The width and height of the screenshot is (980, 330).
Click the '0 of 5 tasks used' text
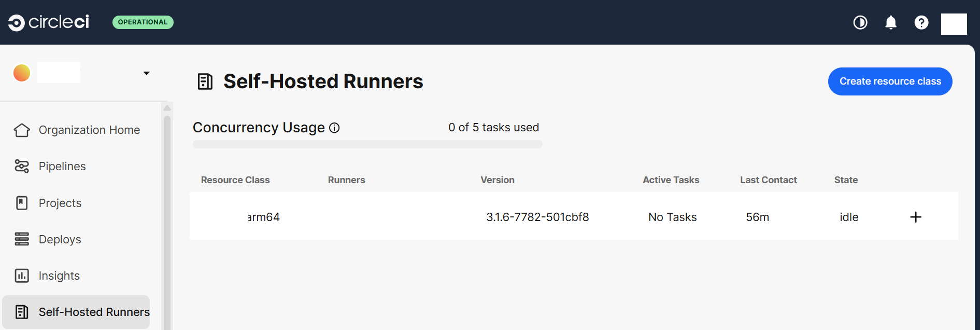[x=493, y=127]
